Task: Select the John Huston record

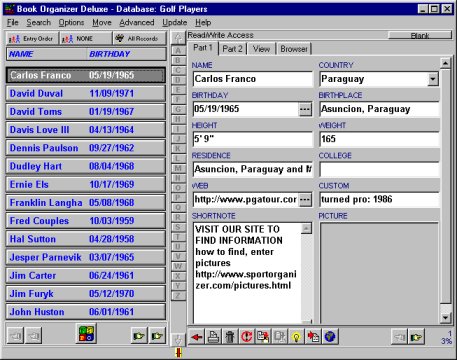Action: click(86, 312)
